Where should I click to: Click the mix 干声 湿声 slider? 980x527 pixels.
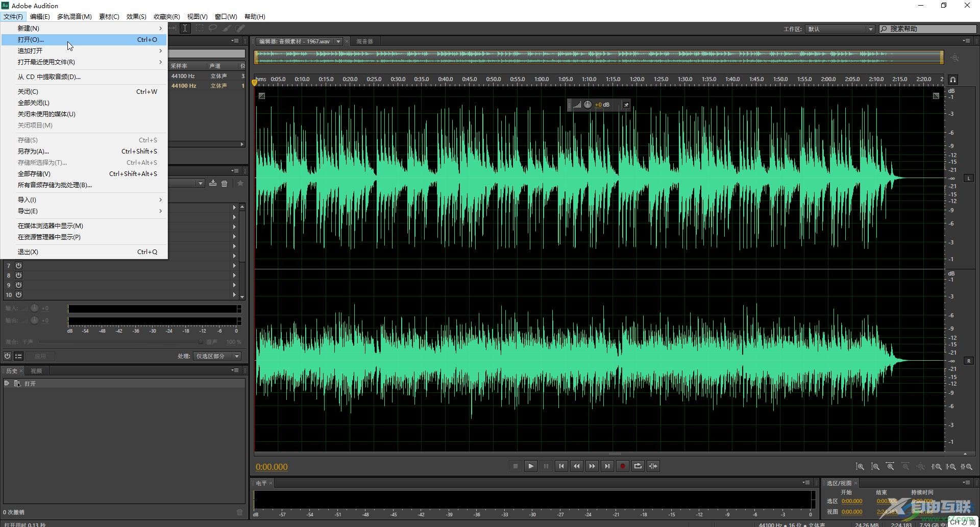pyautogui.click(x=120, y=342)
